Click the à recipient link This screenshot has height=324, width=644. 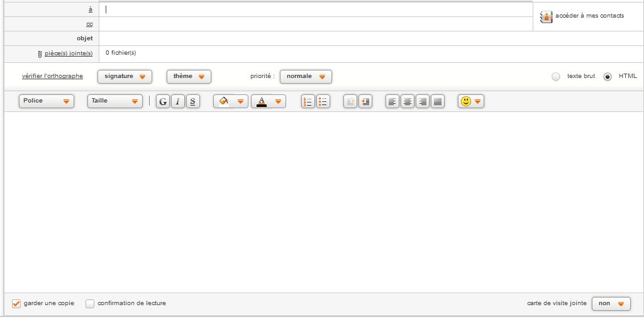(91, 9)
